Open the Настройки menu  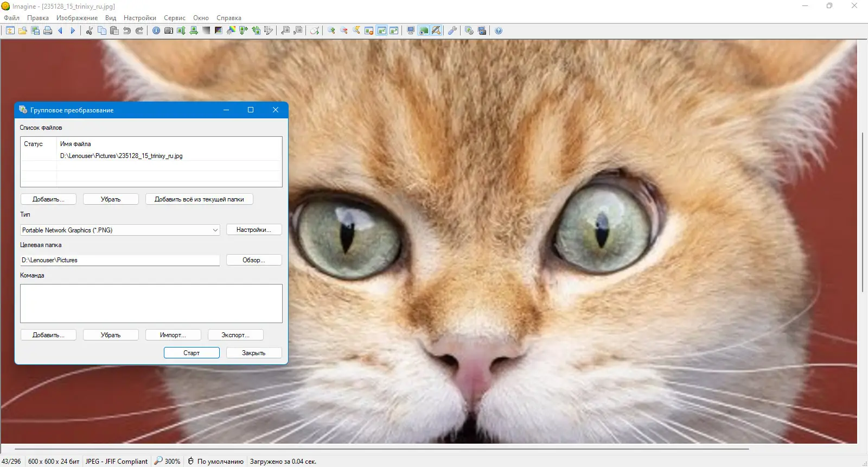140,18
